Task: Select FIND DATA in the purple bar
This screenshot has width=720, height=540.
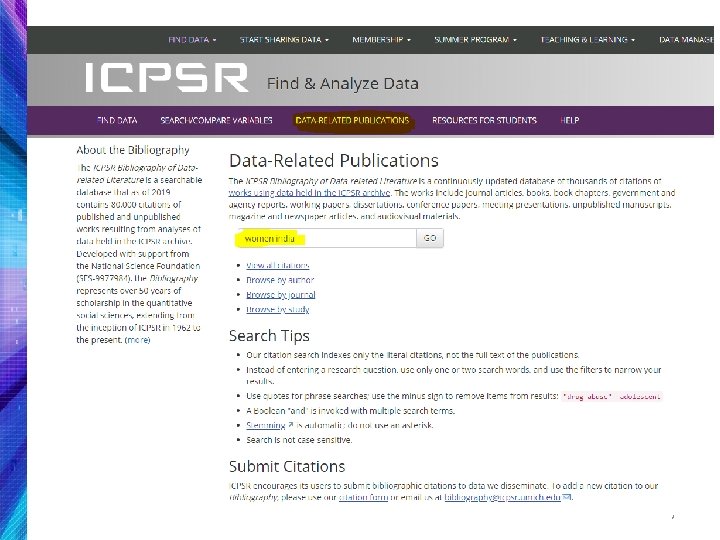Action: click(117, 120)
